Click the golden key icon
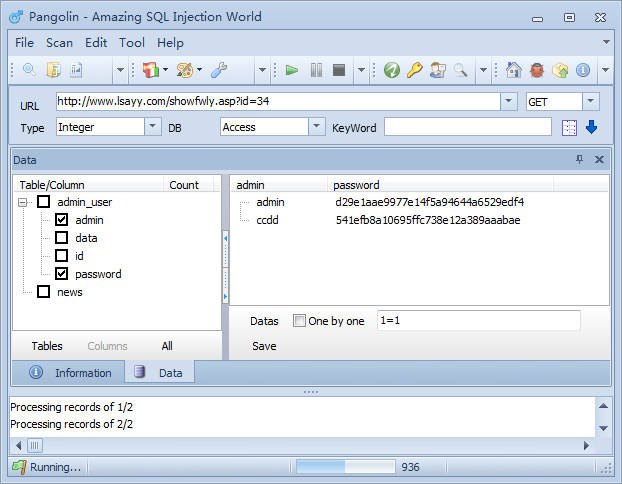The height and width of the screenshot is (484, 622). point(415,70)
